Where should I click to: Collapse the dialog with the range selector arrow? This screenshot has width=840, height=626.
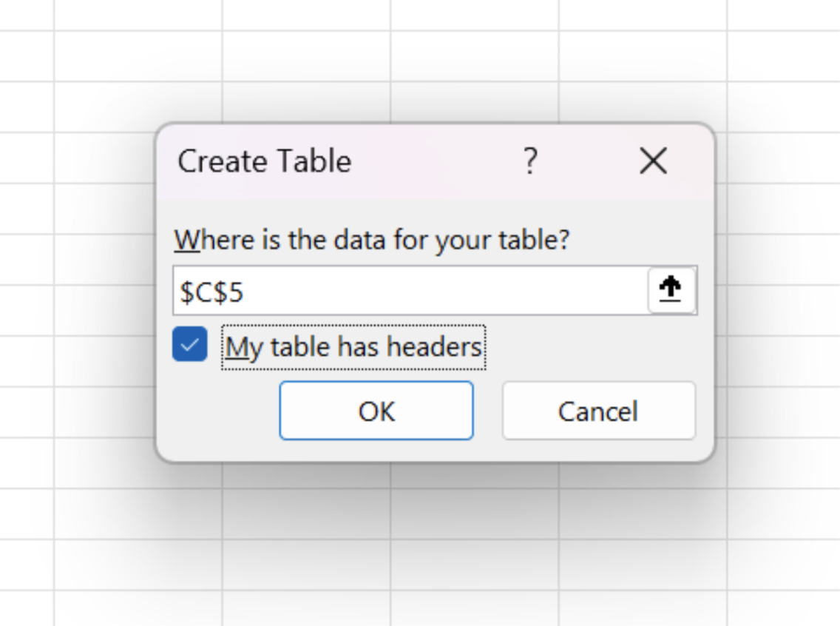point(671,290)
